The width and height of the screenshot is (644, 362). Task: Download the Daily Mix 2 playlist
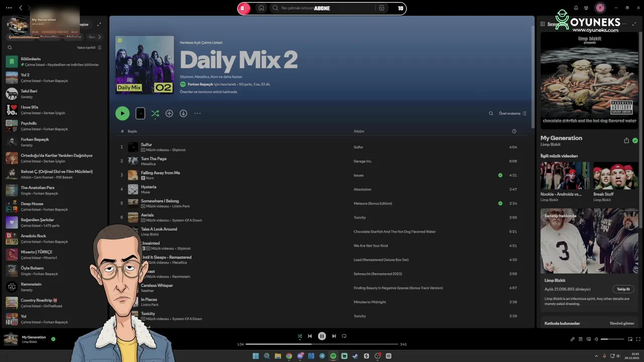(183, 114)
